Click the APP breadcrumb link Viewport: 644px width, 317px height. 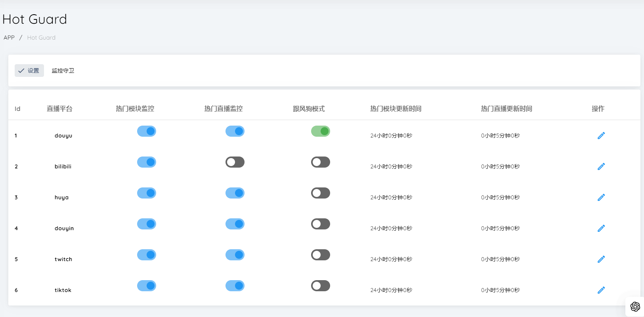pos(9,38)
